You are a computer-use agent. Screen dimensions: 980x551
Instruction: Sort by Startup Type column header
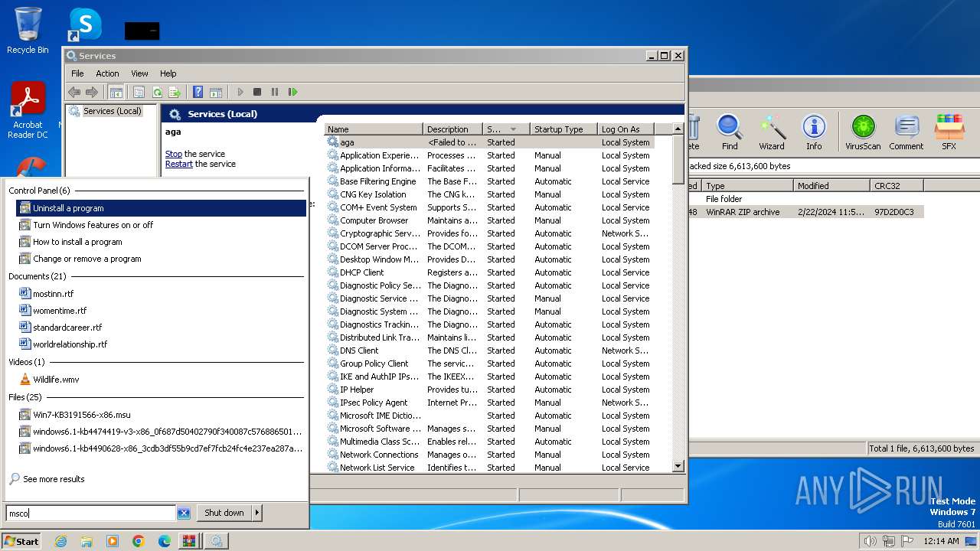[x=564, y=129]
